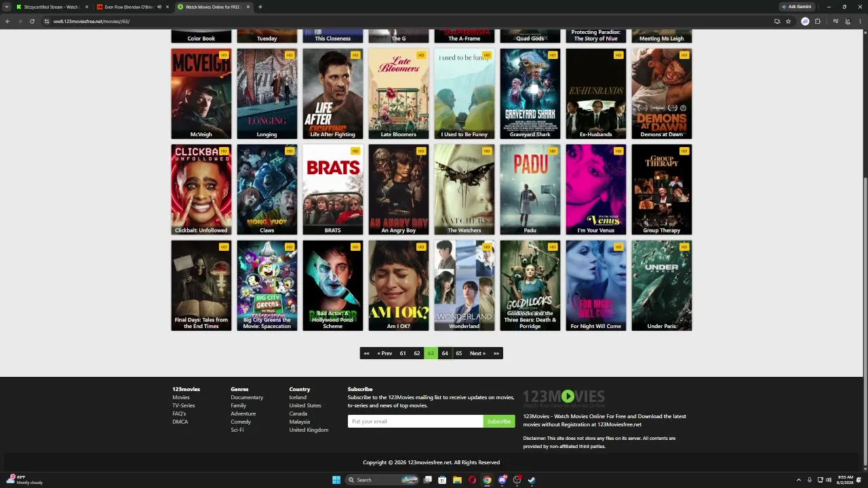Go to page 61 in pagination
Screen dimensions: 868x488
[403, 353]
